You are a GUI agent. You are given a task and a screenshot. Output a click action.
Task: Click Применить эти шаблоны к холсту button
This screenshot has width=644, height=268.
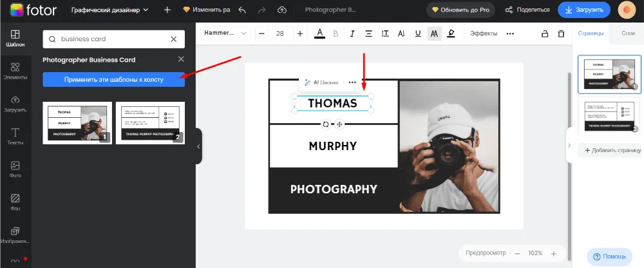tap(113, 79)
